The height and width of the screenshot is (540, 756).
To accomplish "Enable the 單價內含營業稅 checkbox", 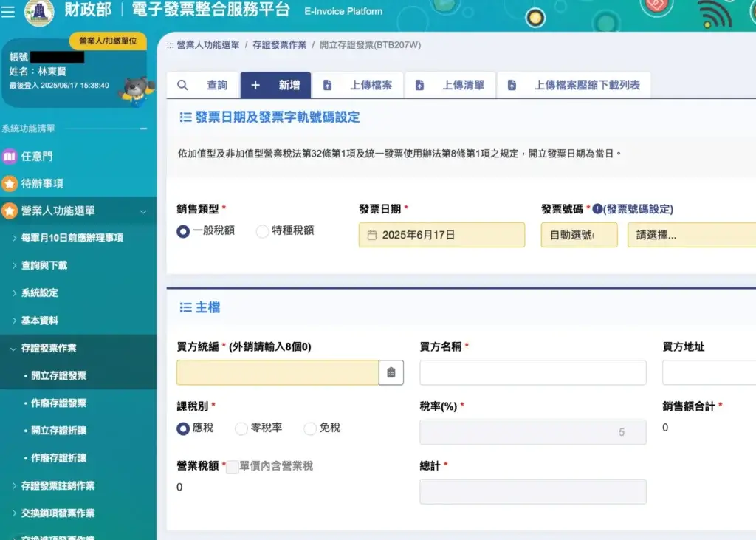I will [232, 467].
